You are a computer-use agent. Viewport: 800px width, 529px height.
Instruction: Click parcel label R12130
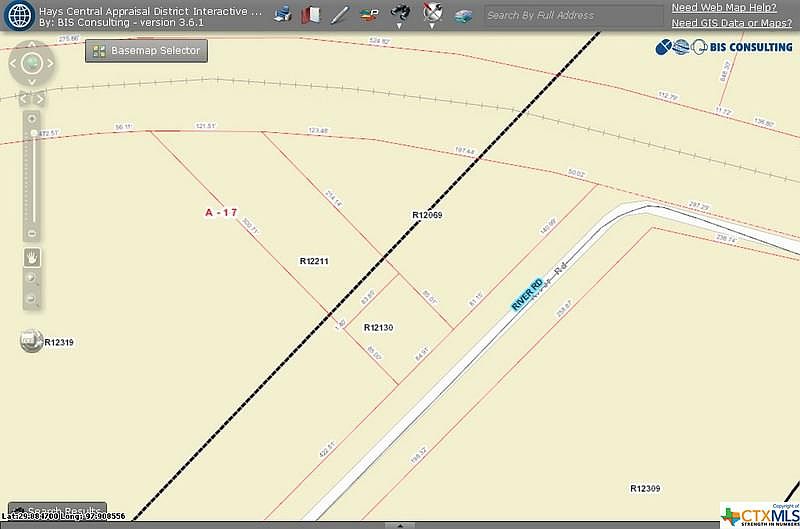(378, 328)
